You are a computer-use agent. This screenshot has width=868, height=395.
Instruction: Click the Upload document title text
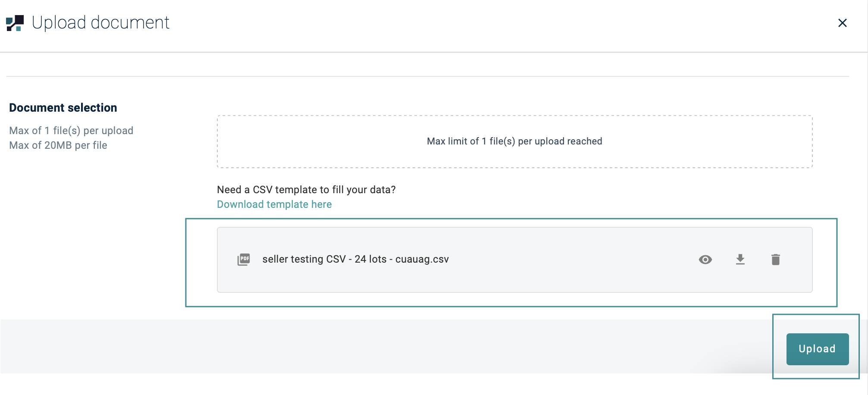[x=100, y=23]
